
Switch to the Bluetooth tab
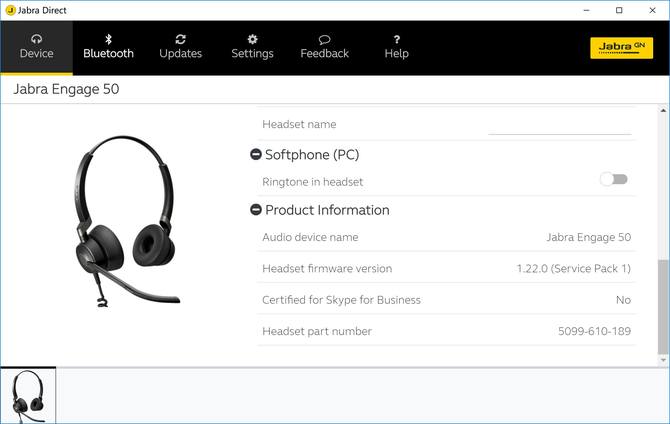pos(109,47)
